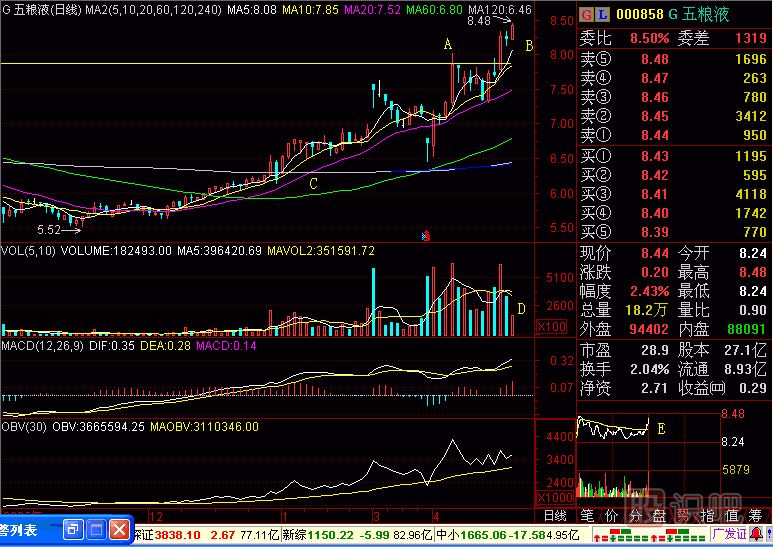Open the 指 index tab
The image size is (773, 547).
(x=710, y=516)
